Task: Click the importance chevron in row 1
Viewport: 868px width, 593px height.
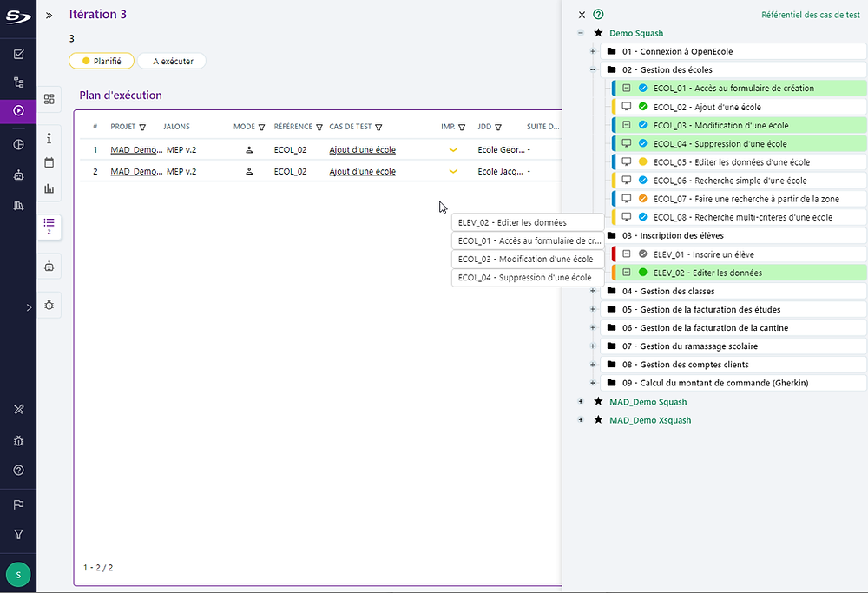Action: (x=453, y=149)
